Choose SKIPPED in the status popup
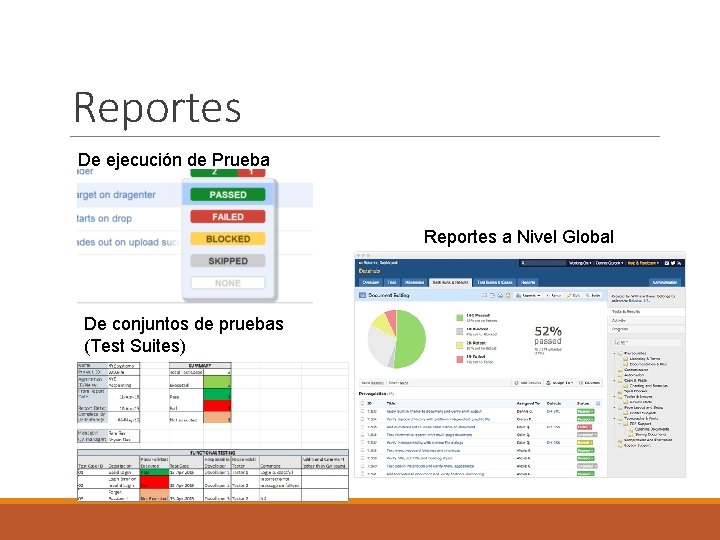The width and height of the screenshot is (720, 540). [228, 261]
